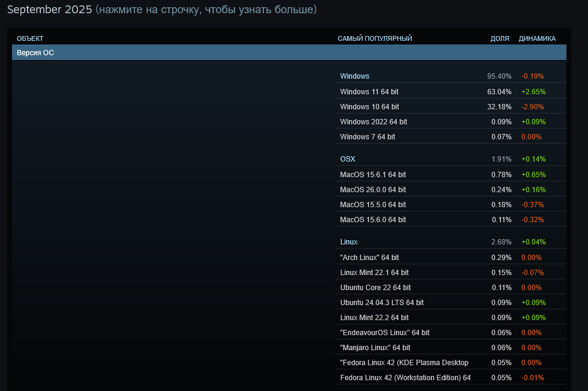Select the Linux Mint 22.1 64 bit row
Image resolution: width=588 pixels, height=391 pixels.
pyautogui.click(x=451, y=273)
